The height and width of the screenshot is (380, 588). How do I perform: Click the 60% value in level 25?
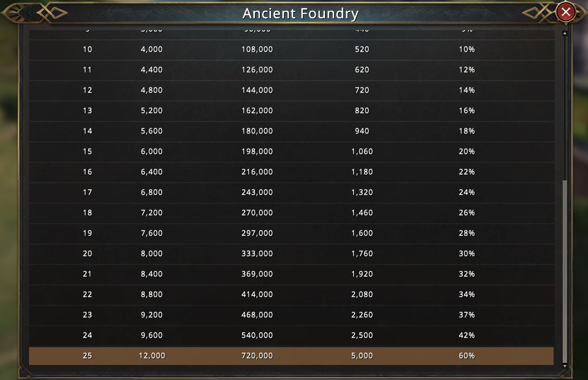pyautogui.click(x=467, y=356)
